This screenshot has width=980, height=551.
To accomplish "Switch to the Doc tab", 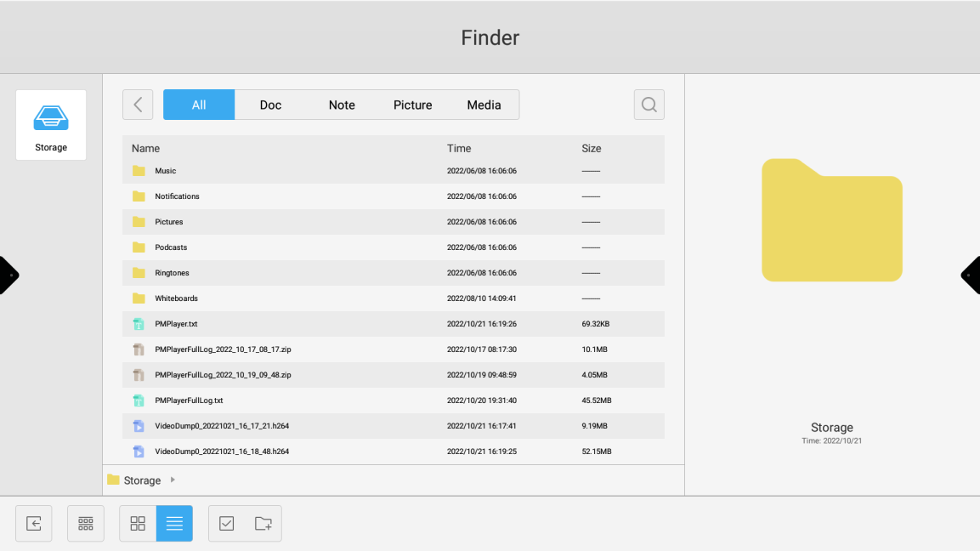I will click(x=270, y=105).
